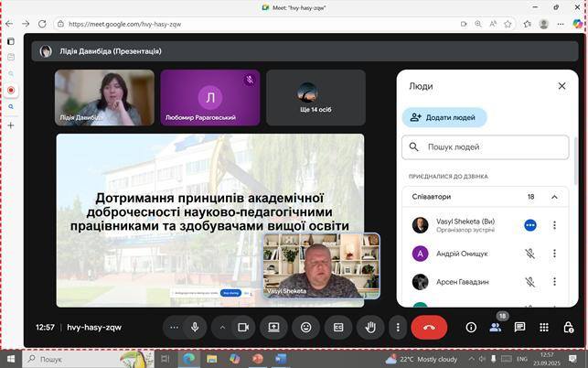The width and height of the screenshot is (588, 368).
Task: Expand video settings arrow beside camera
Action: [221, 327]
